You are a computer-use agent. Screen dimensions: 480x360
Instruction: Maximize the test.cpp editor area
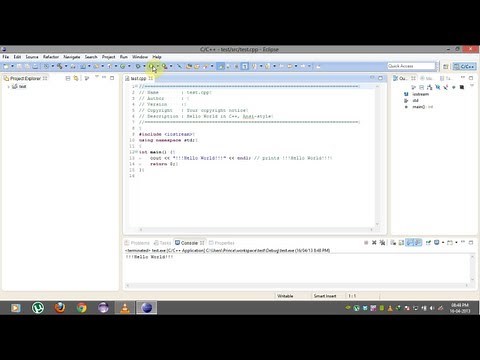point(380,78)
